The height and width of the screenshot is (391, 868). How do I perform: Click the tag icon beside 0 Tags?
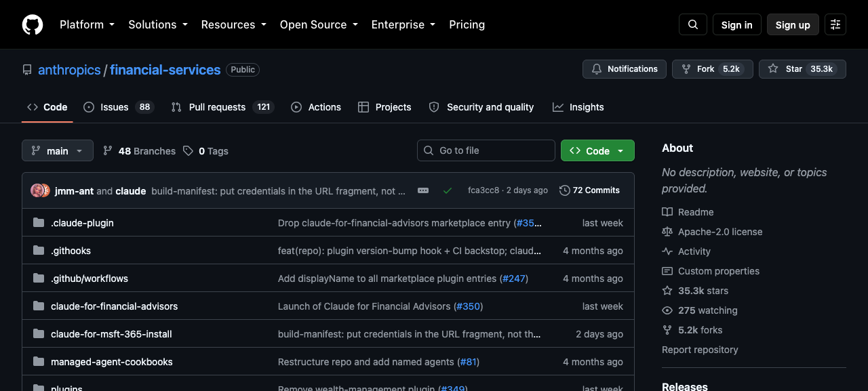coord(188,150)
